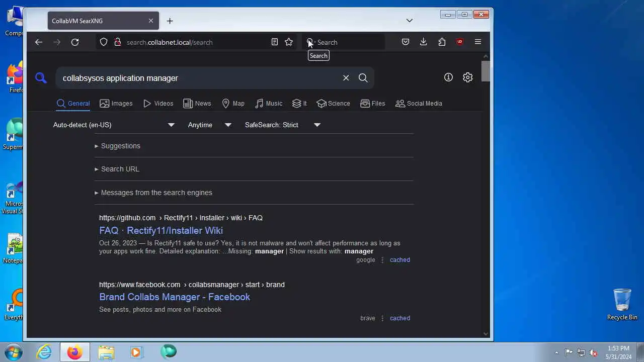Open the Recycle Bin desktop icon
Image resolution: width=644 pixels, height=362 pixels.
pyautogui.click(x=622, y=304)
